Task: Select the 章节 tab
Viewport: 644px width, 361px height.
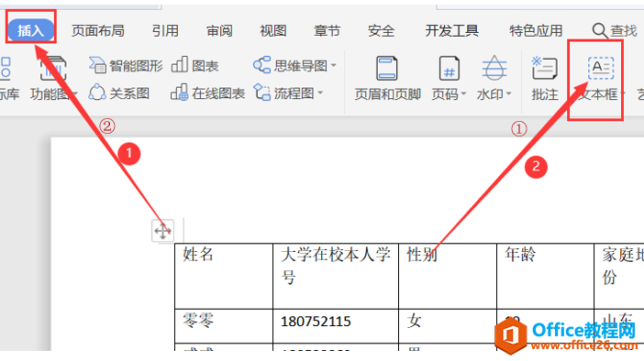Action: [x=327, y=30]
